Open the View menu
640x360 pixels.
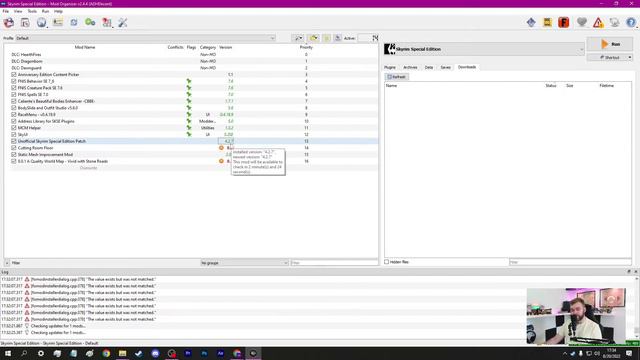[x=18, y=11]
